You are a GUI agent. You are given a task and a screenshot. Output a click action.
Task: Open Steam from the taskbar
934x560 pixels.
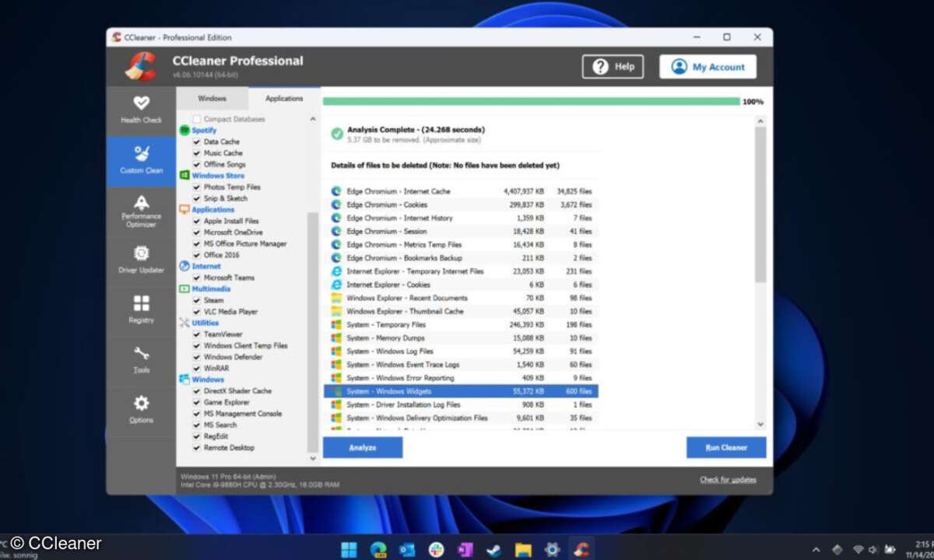point(493,549)
